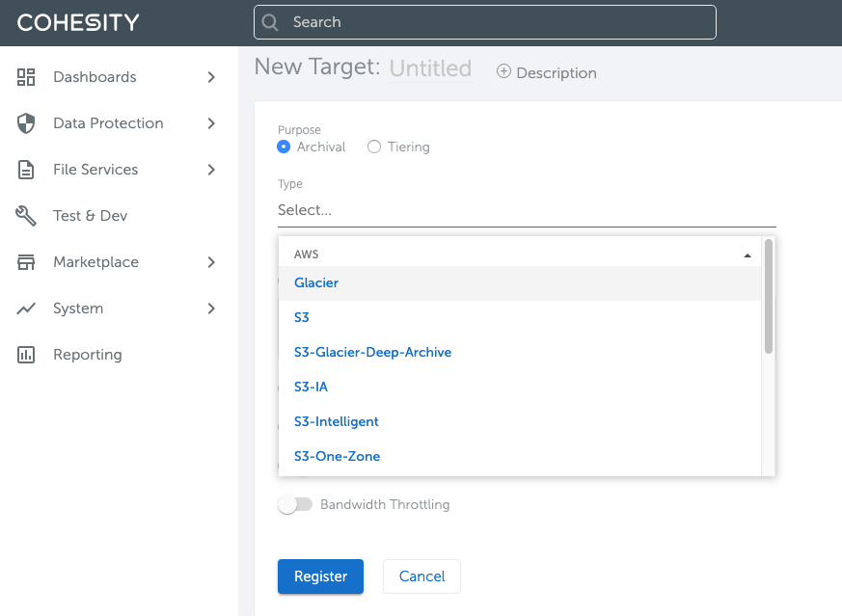Screen dimensions: 842x616
Task: Click the plus icon beside Description
Action: pos(503,72)
